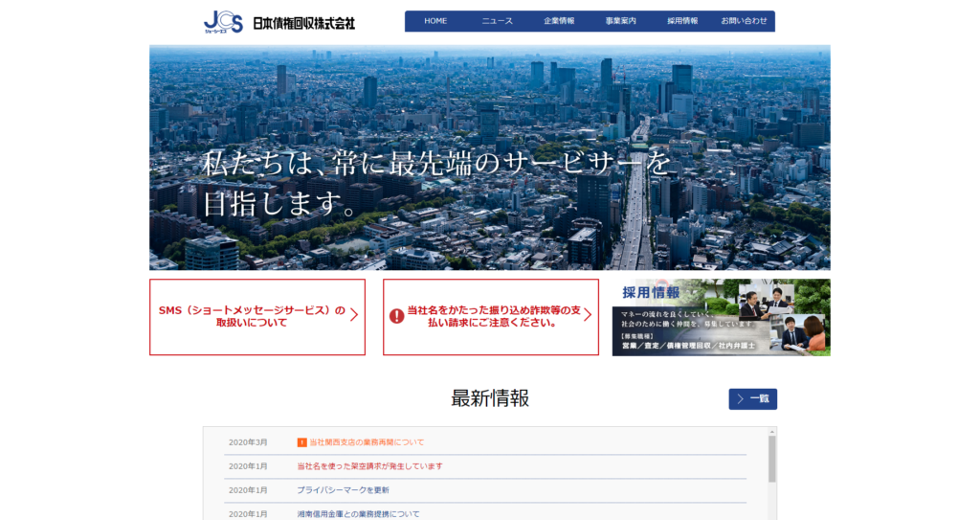Screen dimensions: 980x520
Task: Click the red exclamation icon in fraud warning banner
Action: coord(396,316)
